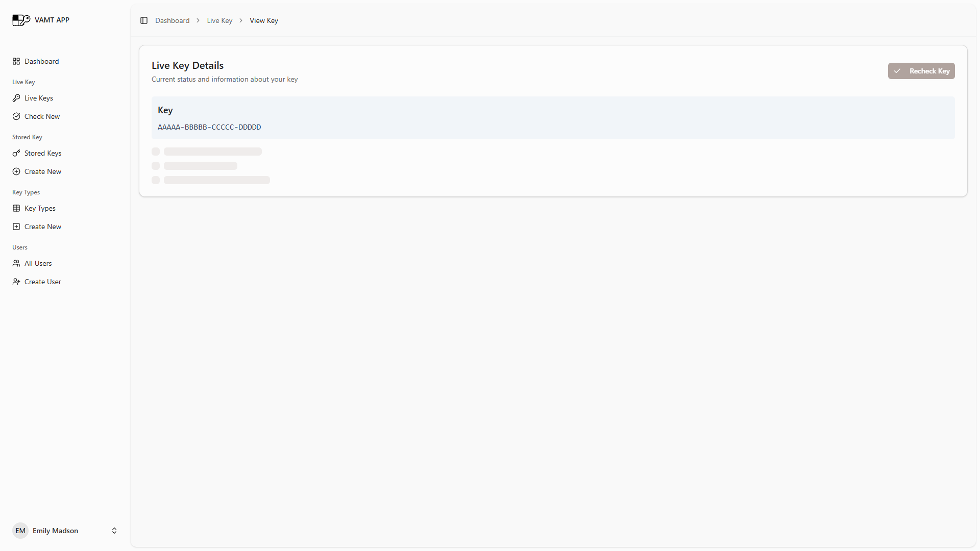Click the EM avatar badge

click(x=20, y=531)
